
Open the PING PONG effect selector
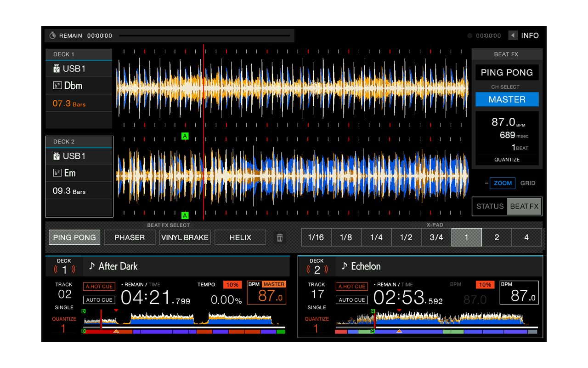(x=507, y=73)
